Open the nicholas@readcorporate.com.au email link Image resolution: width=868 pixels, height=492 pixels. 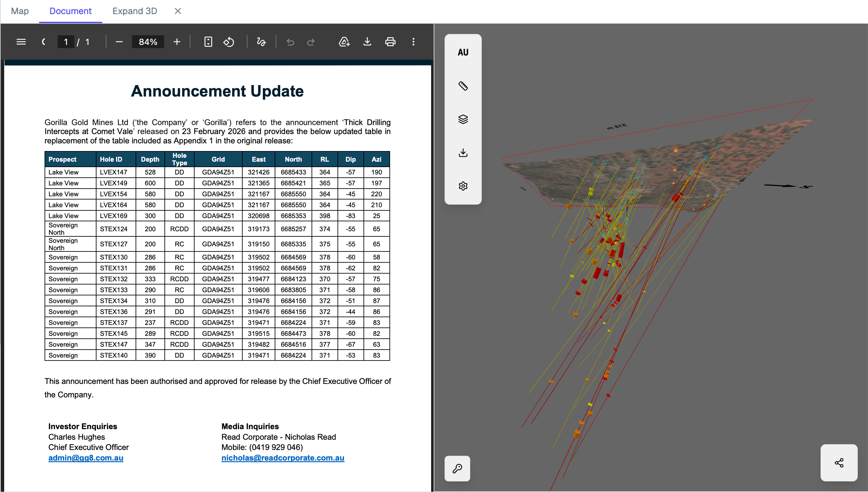(283, 458)
